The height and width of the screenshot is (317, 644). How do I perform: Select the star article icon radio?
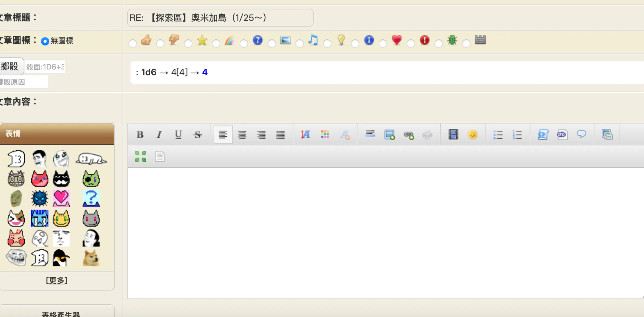(188, 43)
